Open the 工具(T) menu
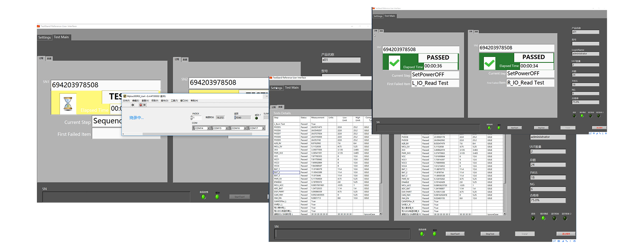Screen dimensions: 644x252 click(174, 100)
